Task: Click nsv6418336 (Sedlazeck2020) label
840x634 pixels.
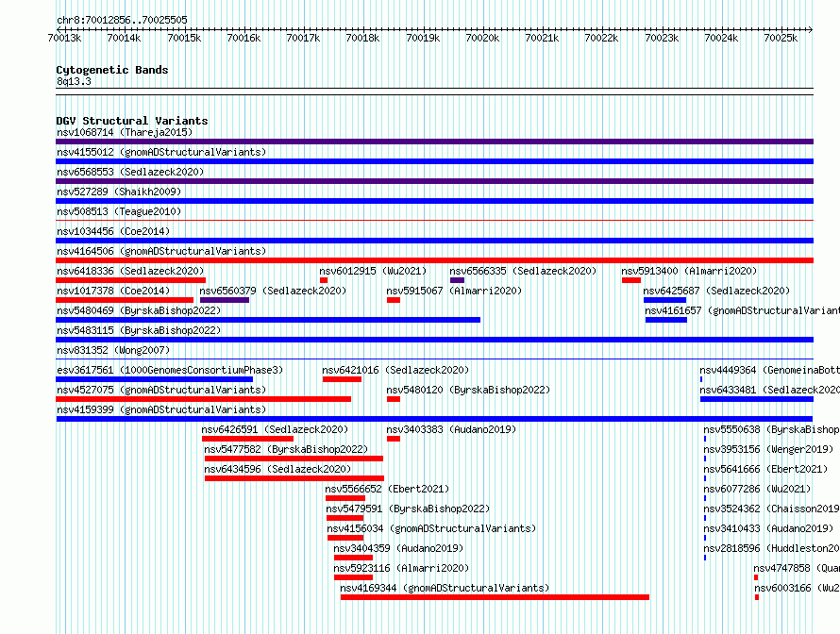Action: tap(130, 271)
